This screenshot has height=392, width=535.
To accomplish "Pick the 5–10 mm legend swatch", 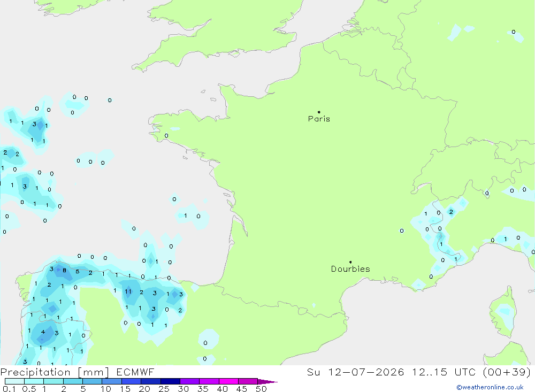I will click(x=93, y=381).
